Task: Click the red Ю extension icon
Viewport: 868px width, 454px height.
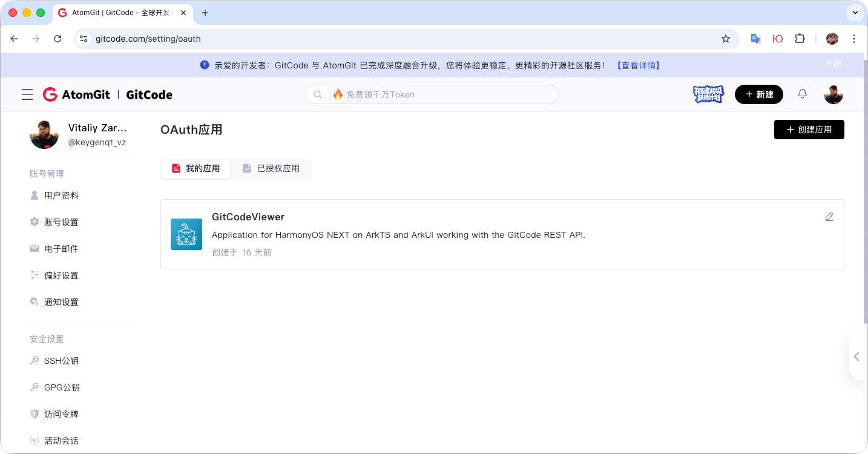Action: click(778, 39)
